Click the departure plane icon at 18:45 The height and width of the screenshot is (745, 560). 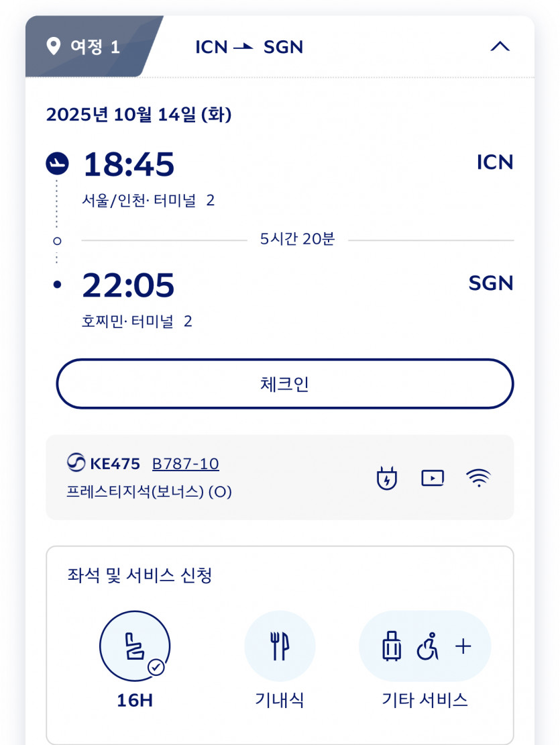click(x=58, y=162)
